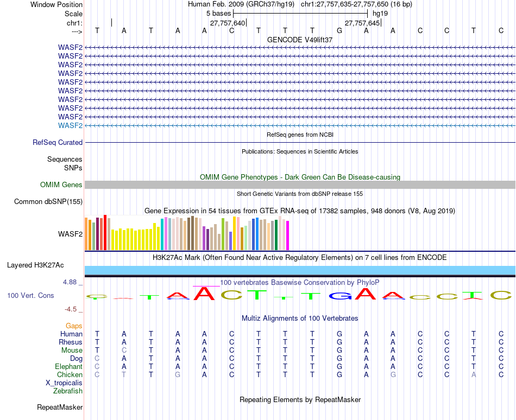Image resolution: width=516 pixels, height=420 pixels.
Task: Open the GTEx Gene Expression track title
Action: 300,211
